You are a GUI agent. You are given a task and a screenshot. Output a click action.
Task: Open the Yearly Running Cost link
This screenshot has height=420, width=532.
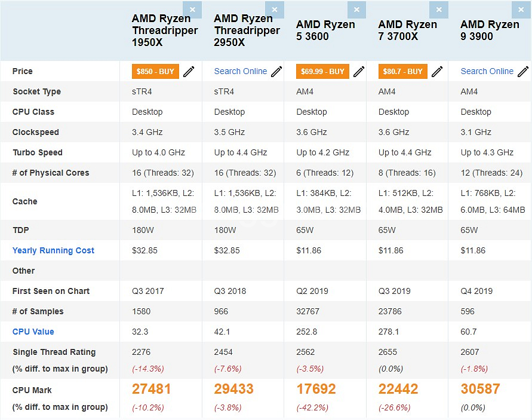coord(53,250)
